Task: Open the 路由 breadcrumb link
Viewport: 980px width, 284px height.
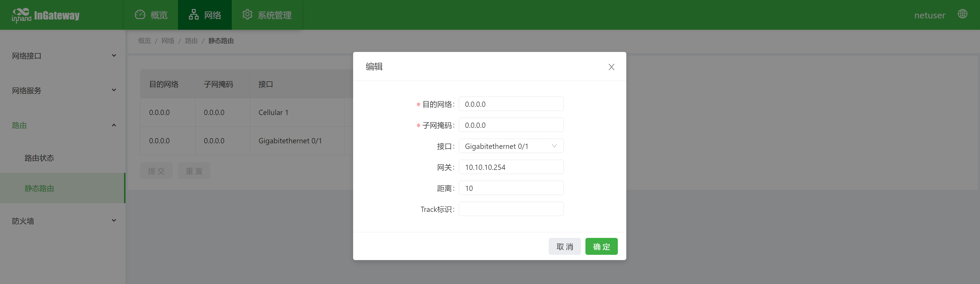Action: [191, 41]
